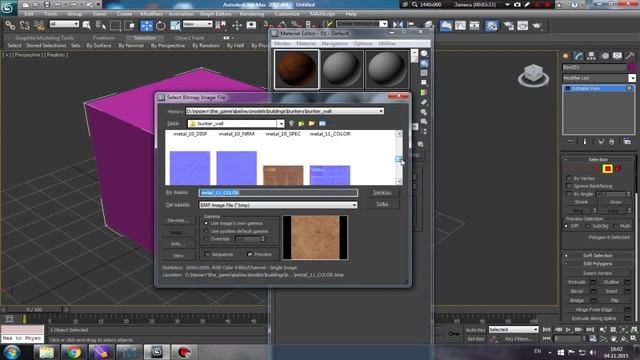Open Material Editor Navigation menu
The width and height of the screenshot is (640, 360).
pyautogui.click(x=334, y=43)
